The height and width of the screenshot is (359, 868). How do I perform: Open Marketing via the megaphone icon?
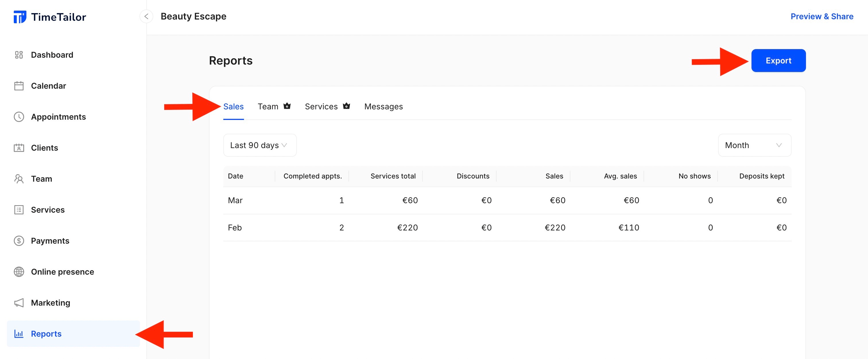19,303
